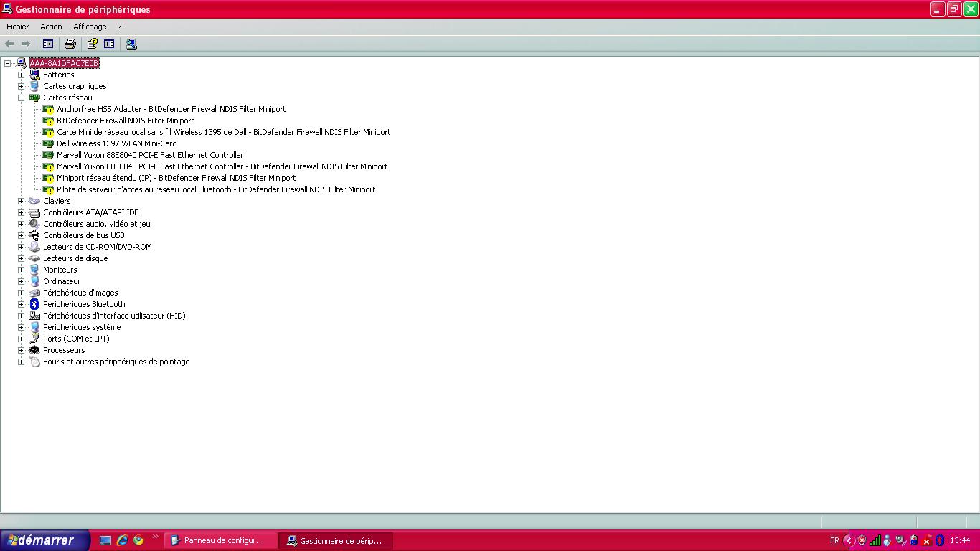Select the Ordinateur category label
The height and width of the screenshot is (551, 980).
pyautogui.click(x=62, y=281)
